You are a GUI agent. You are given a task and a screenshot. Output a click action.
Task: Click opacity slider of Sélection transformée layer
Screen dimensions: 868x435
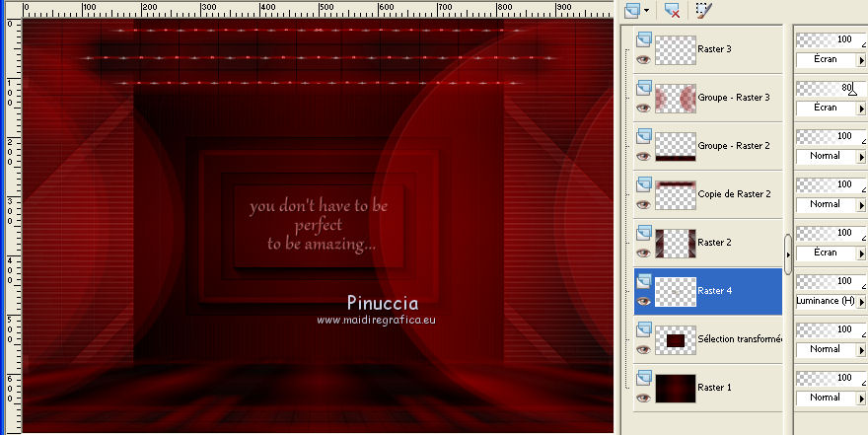click(831, 329)
